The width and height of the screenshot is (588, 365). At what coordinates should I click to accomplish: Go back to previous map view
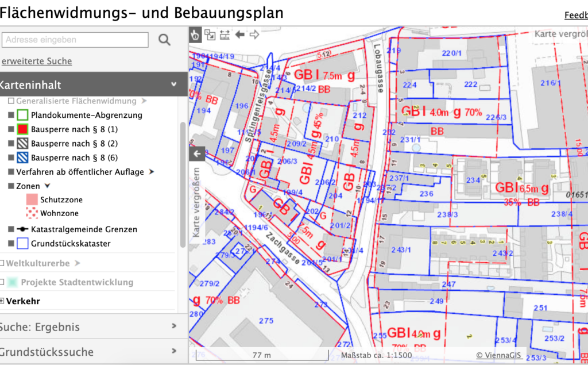click(239, 35)
